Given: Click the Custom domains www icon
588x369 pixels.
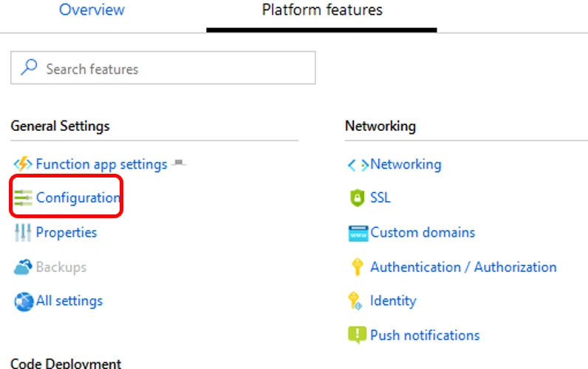Looking at the screenshot, I should coord(358,234).
